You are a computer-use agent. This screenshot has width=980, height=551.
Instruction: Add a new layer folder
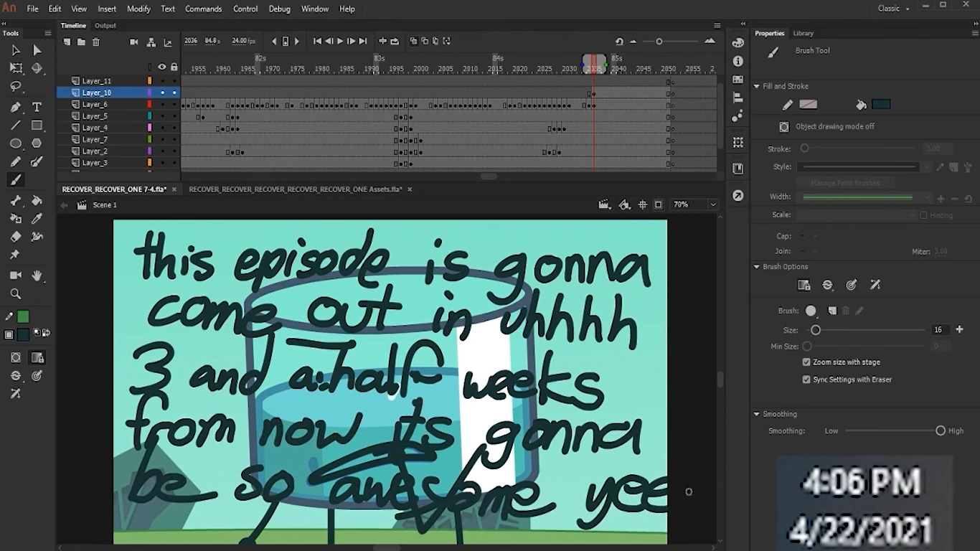point(81,42)
